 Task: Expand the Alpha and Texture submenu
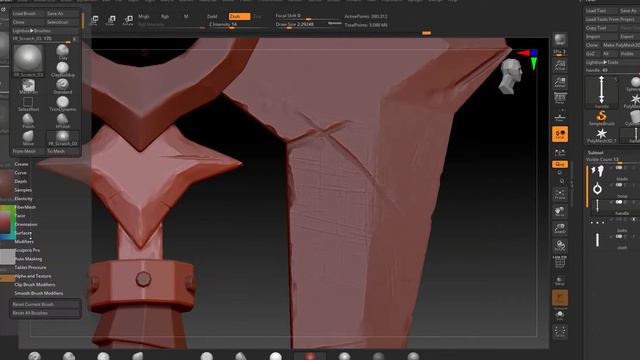click(x=33, y=276)
